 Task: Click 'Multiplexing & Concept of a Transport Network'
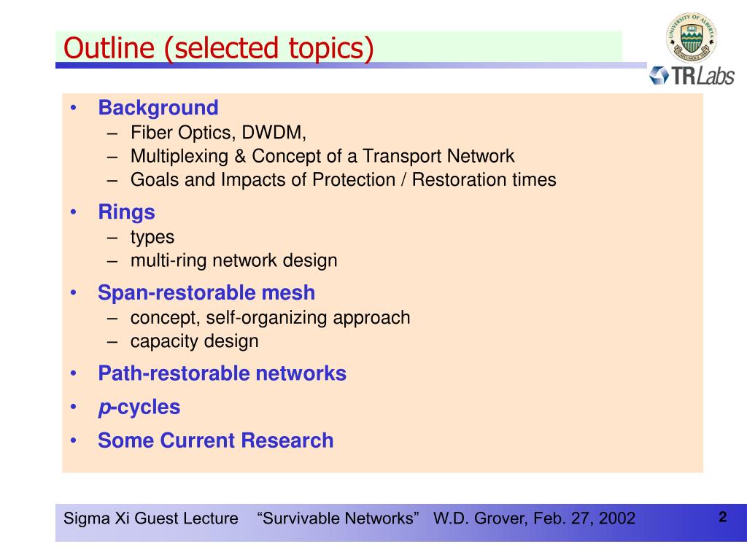click(x=322, y=156)
